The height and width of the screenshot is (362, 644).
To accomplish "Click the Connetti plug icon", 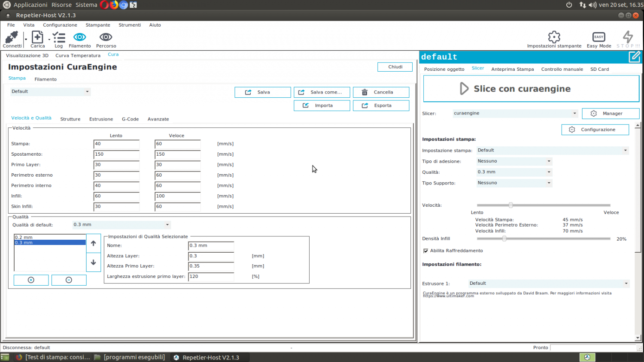I will 12,37.
